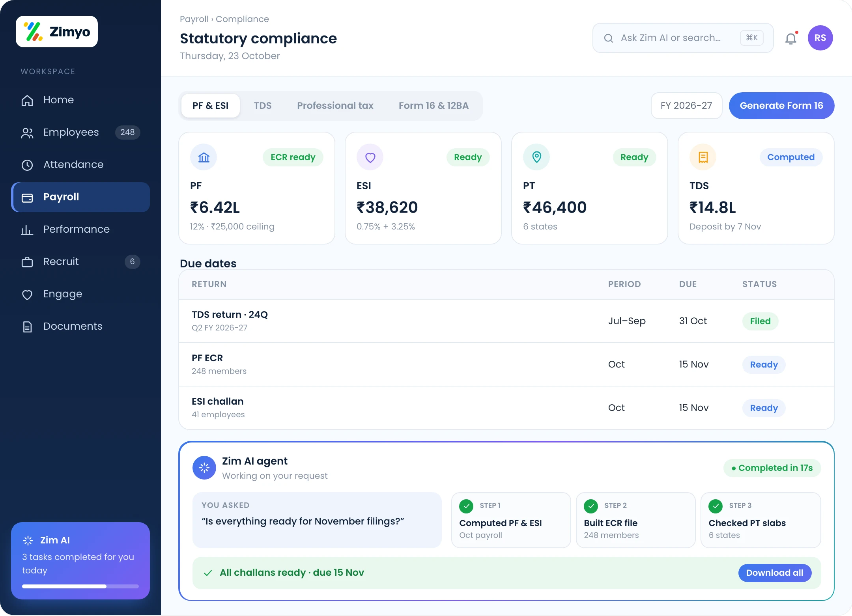Open the TDS return · 24Q row
The image size is (852, 616).
506,321
